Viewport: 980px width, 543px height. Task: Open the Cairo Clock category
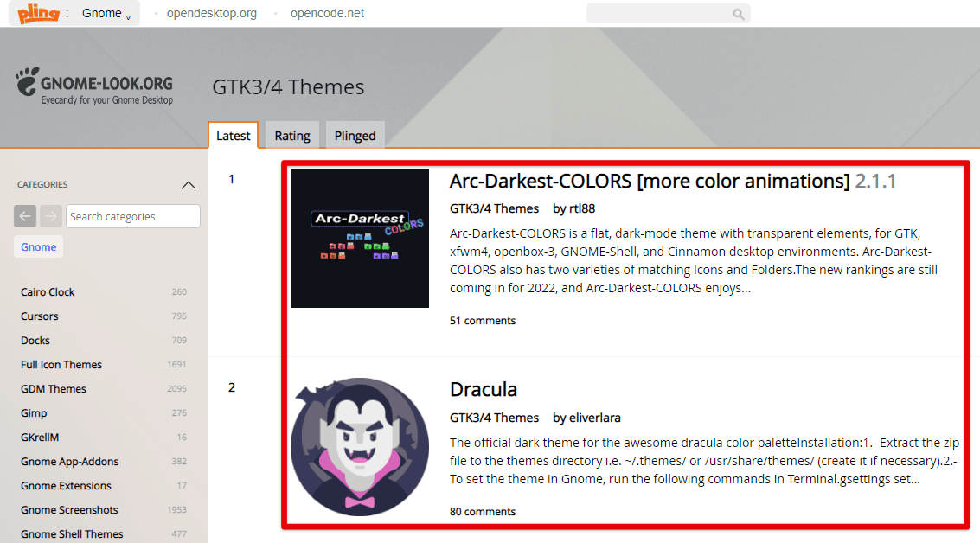(x=48, y=291)
